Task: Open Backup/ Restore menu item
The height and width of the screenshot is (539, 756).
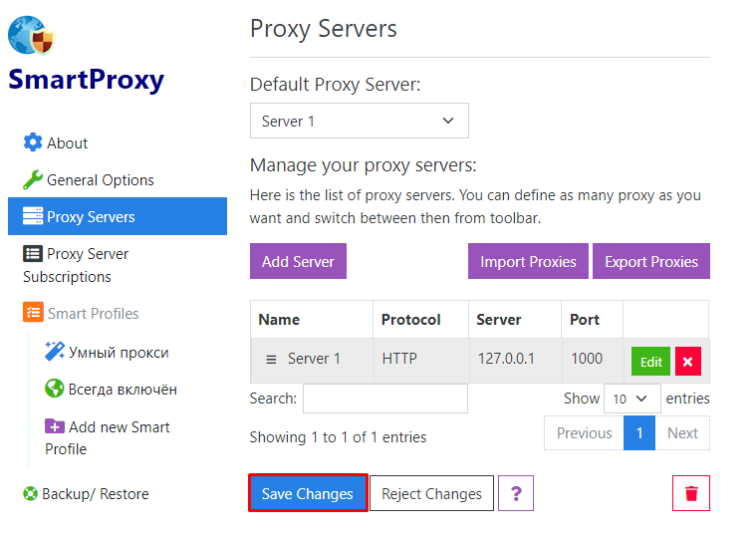Action: 86,494
